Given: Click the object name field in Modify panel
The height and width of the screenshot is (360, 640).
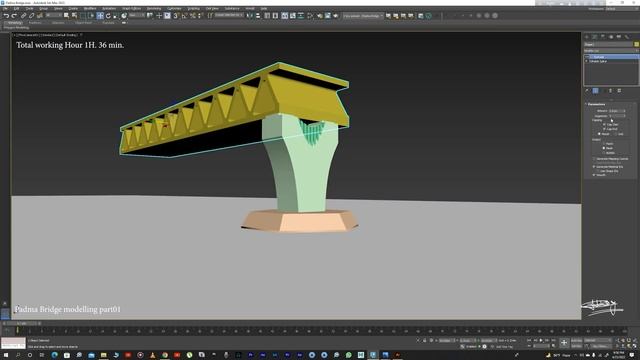Looking at the screenshot, I should point(608,44).
